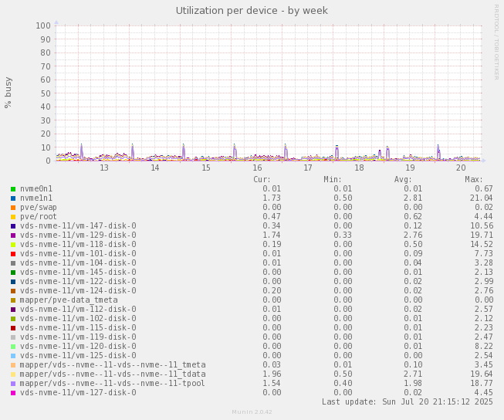Click the yellow pve/root legend swatch
Screen dimensions: 504x420
13,217
